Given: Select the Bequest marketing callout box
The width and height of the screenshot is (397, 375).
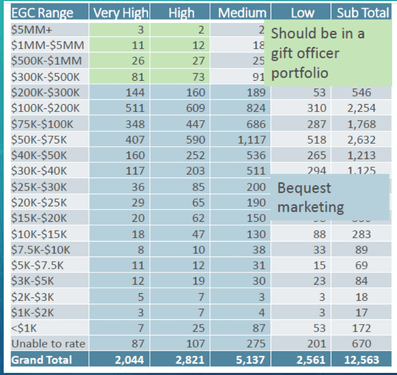Looking at the screenshot, I should click(330, 197).
